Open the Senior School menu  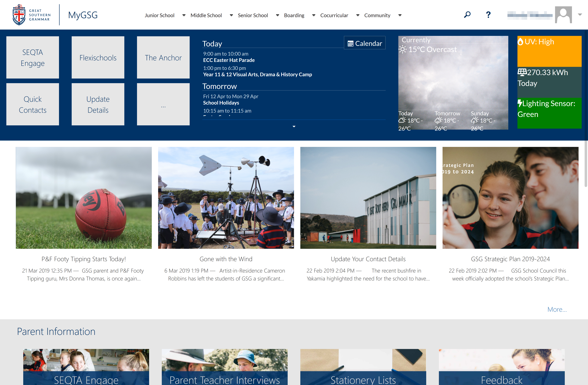[253, 15]
